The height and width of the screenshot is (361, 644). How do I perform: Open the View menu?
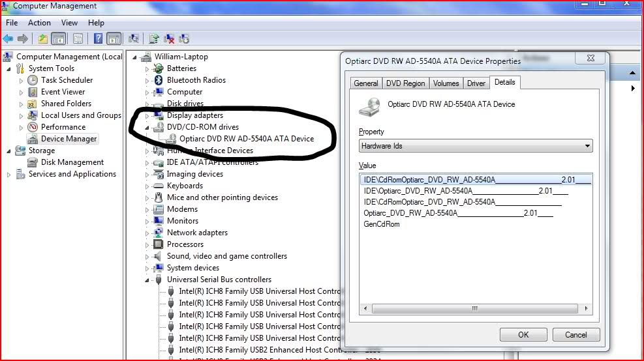(x=69, y=23)
